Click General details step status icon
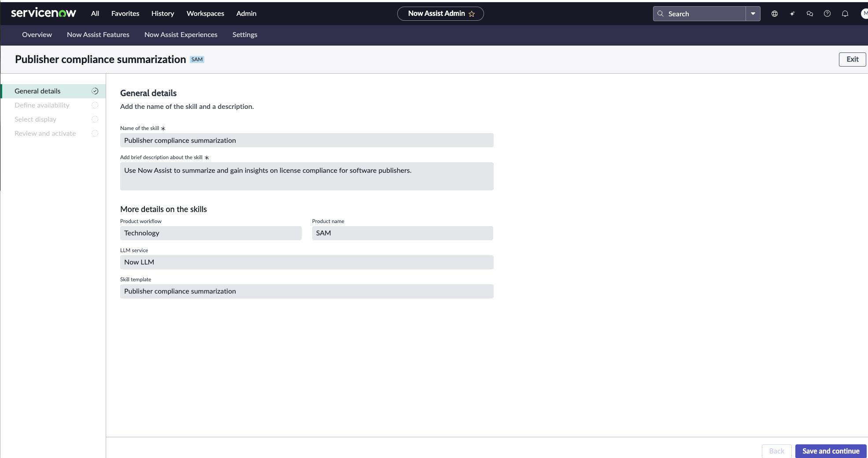 point(95,91)
